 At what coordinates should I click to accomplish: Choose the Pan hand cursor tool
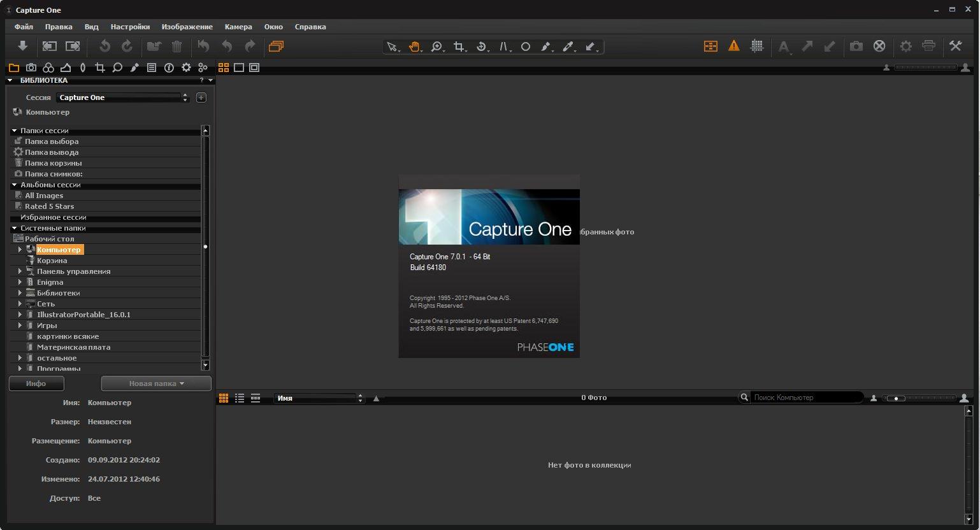click(x=414, y=47)
